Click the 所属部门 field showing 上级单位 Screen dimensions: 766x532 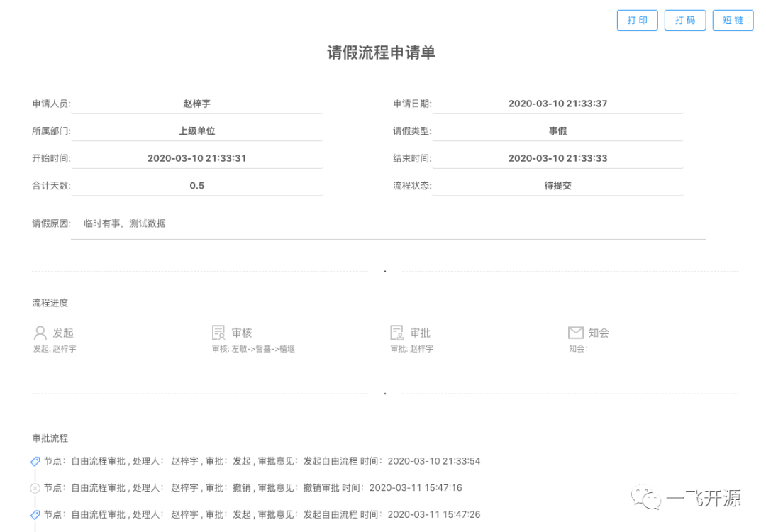(197, 131)
